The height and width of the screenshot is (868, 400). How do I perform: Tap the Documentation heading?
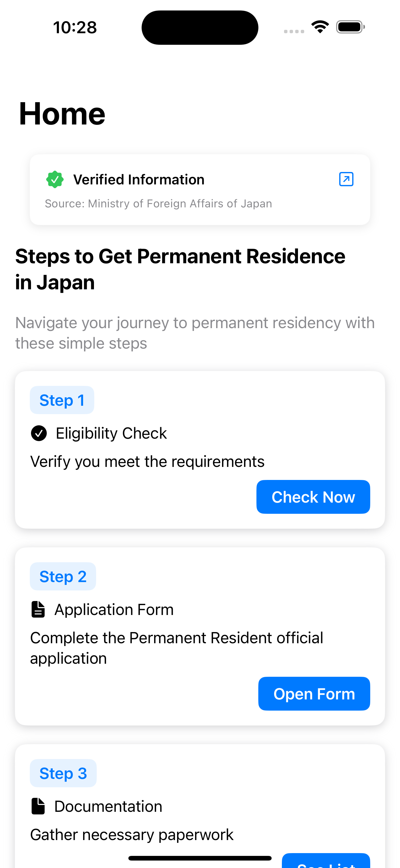coord(108,806)
